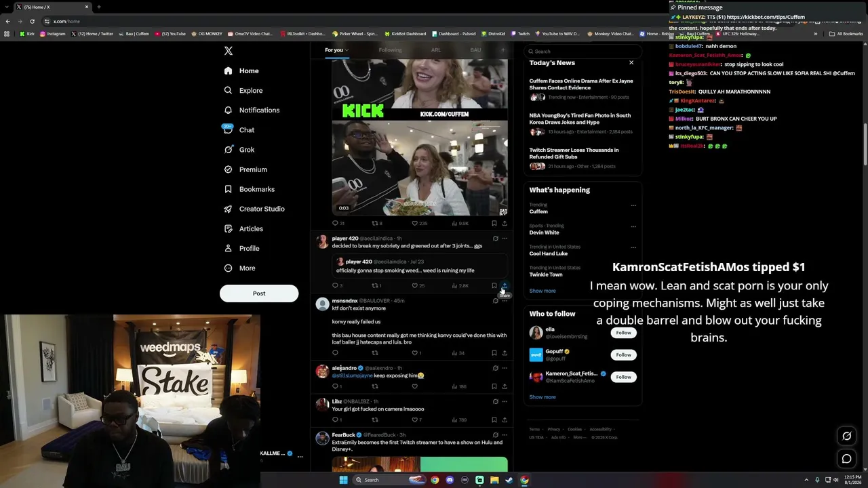Open Articles in the sidebar
Viewport: 868px width, 488px height.
point(243,228)
